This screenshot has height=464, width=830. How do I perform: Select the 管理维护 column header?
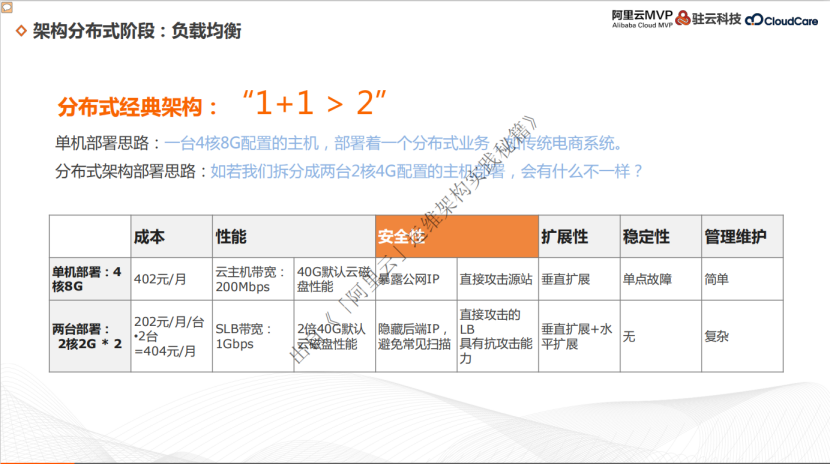click(x=742, y=236)
